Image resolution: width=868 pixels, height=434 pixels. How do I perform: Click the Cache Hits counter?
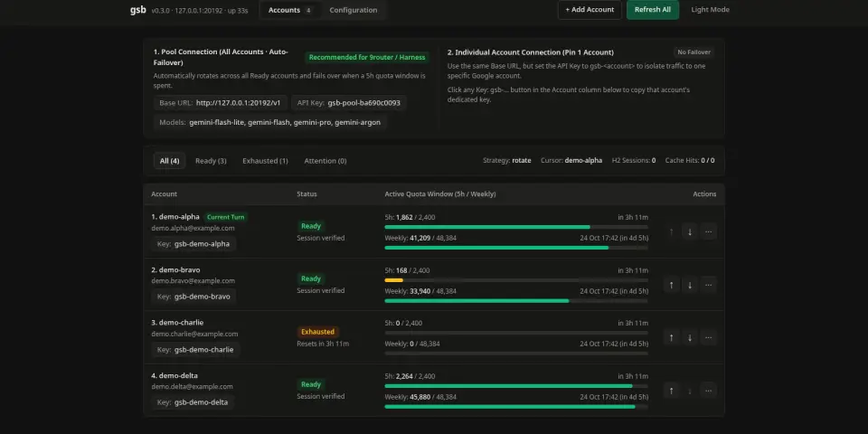pyautogui.click(x=690, y=161)
